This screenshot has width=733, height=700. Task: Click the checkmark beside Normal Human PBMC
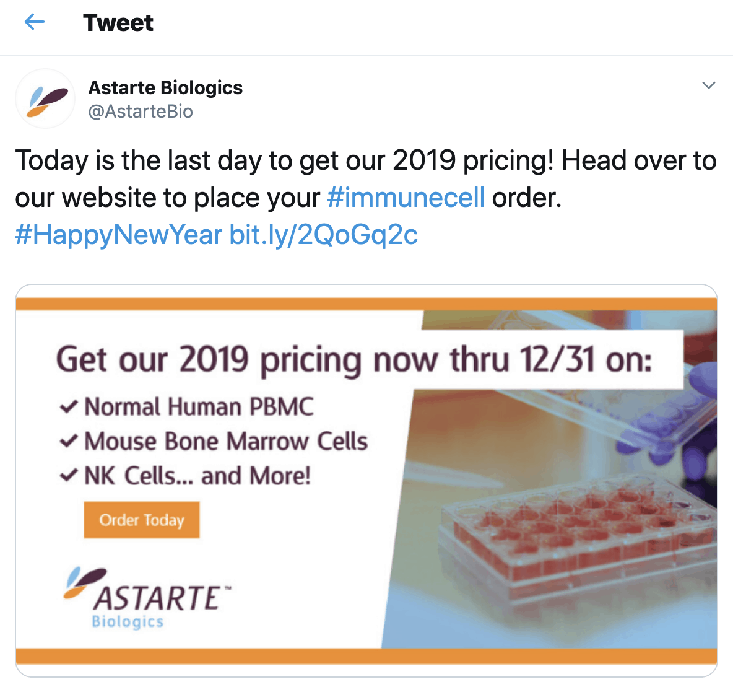pyautogui.click(x=68, y=407)
